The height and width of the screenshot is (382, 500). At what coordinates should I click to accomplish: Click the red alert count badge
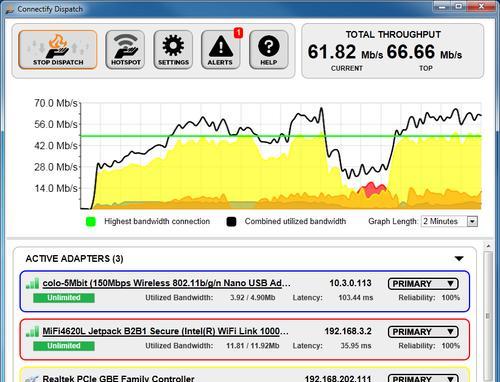pyautogui.click(x=238, y=33)
